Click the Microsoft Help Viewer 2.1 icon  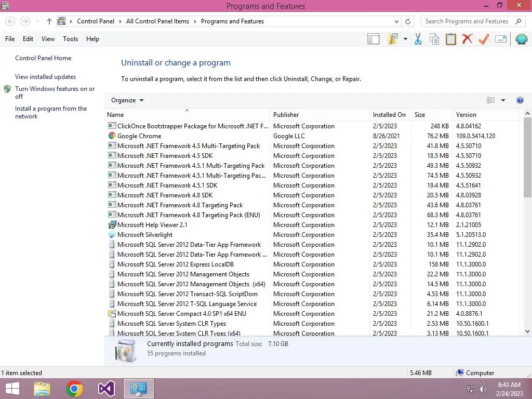point(112,224)
